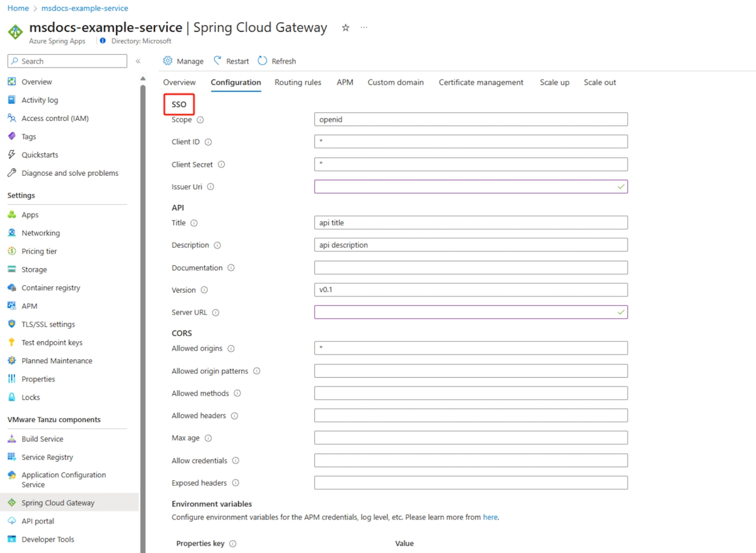
Task: Switch to the Overview tab
Action: tap(180, 83)
